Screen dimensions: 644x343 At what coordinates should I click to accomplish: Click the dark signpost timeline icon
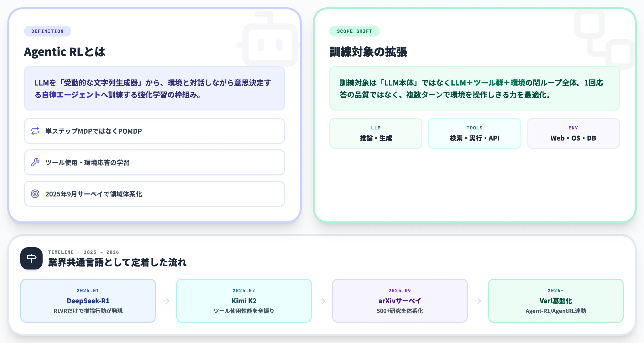pyautogui.click(x=31, y=258)
